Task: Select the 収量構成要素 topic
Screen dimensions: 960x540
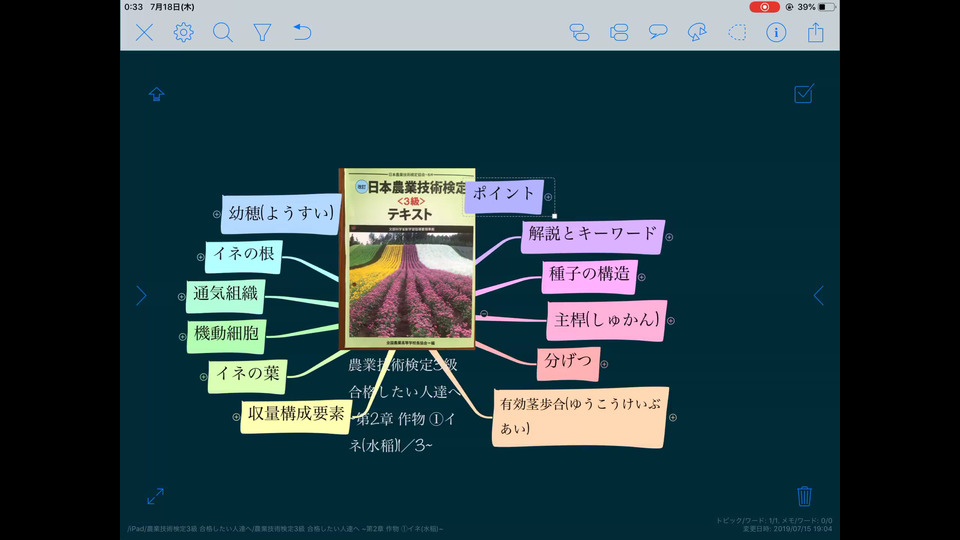Action: pos(296,417)
